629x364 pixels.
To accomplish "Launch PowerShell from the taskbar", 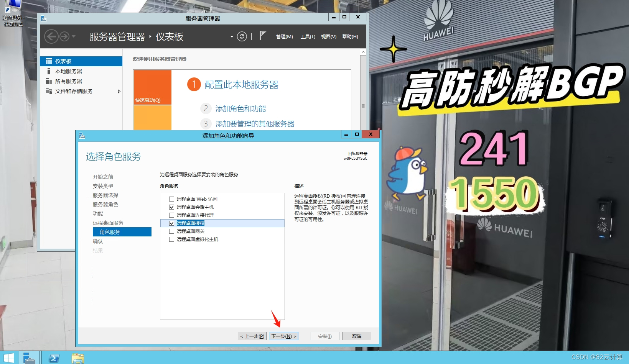I will click(54, 358).
